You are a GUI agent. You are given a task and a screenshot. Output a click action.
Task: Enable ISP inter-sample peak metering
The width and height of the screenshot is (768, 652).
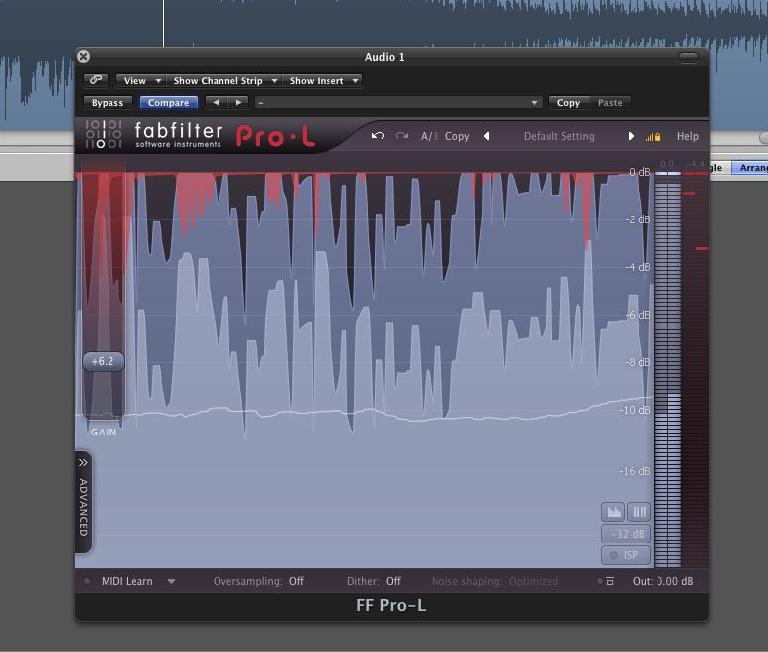tap(625, 555)
